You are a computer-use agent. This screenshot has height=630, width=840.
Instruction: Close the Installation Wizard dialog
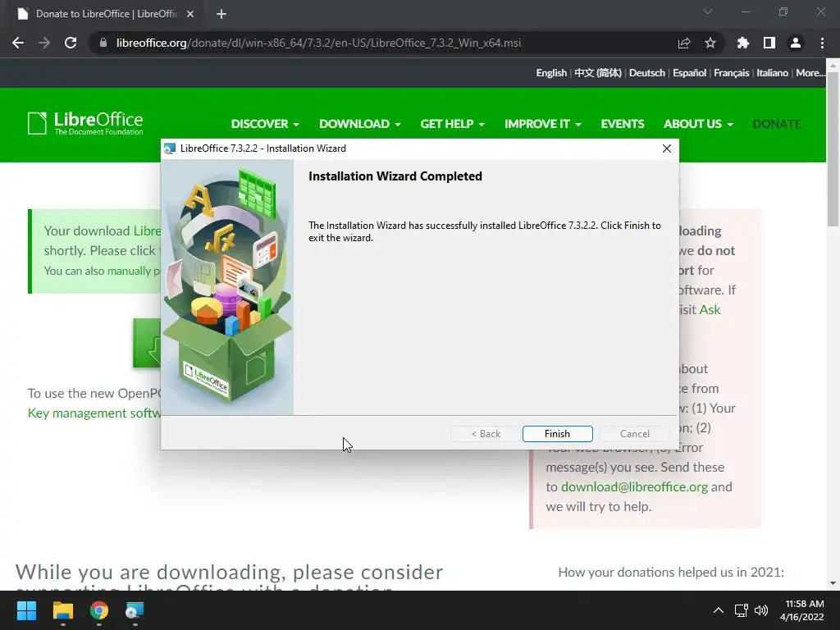click(666, 148)
